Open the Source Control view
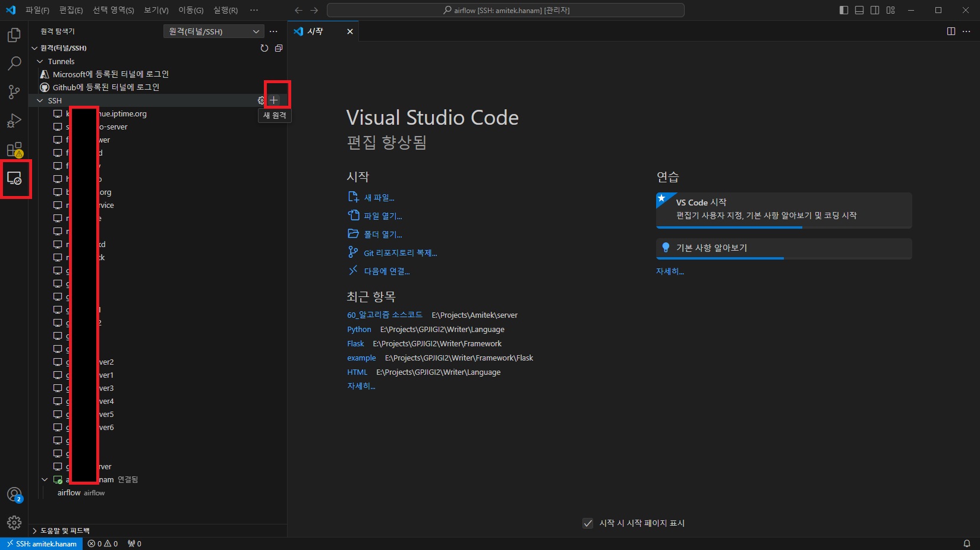Viewport: 980px width, 550px height. coord(14,92)
